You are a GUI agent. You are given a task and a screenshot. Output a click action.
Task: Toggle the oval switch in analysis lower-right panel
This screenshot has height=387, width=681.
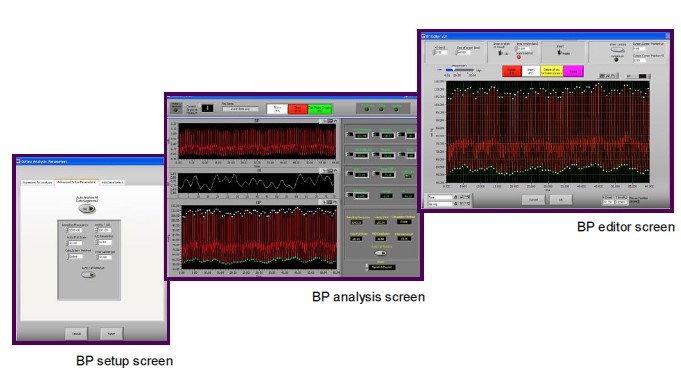coord(381,253)
